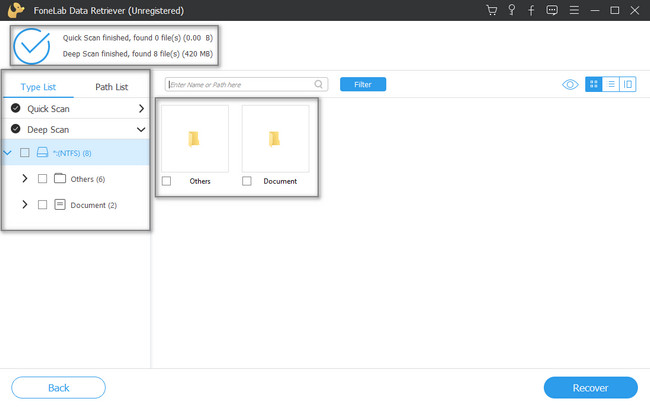650x407 pixels.
Task: Open the hamburger menu in title bar
Action: click(x=574, y=10)
